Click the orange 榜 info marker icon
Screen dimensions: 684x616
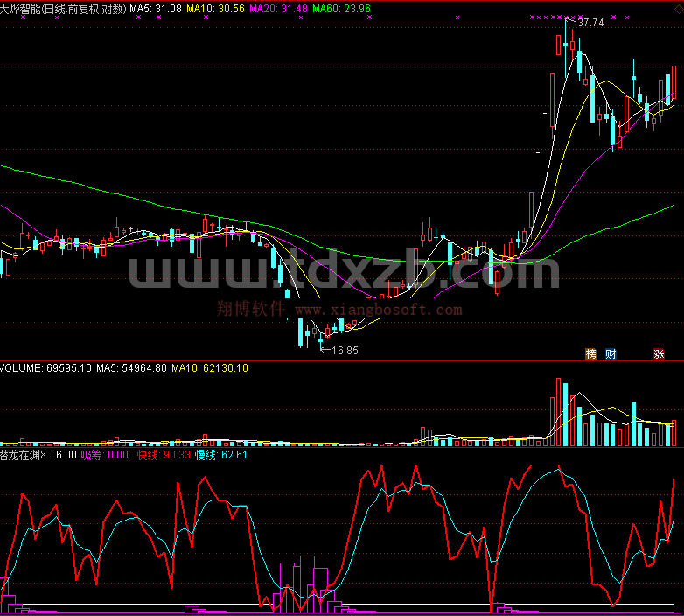tap(590, 353)
